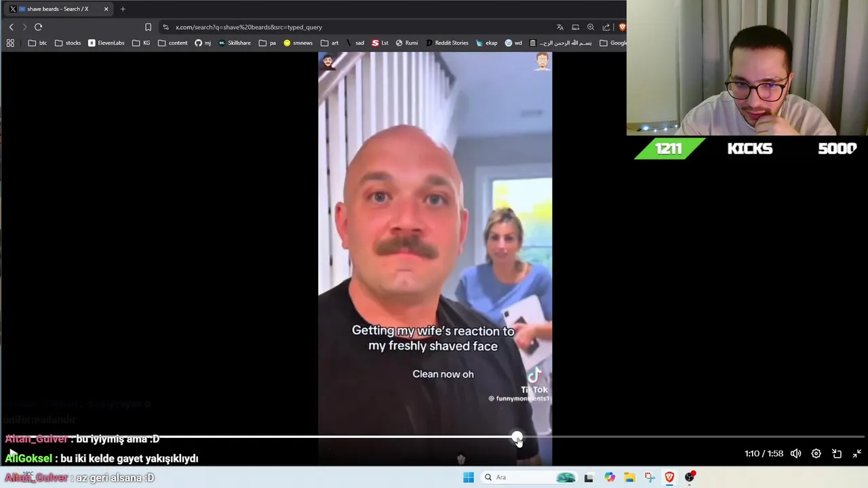Open Snipping Tool from the taskbar
Image resolution: width=868 pixels, height=488 pixels.
[x=649, y=477]
